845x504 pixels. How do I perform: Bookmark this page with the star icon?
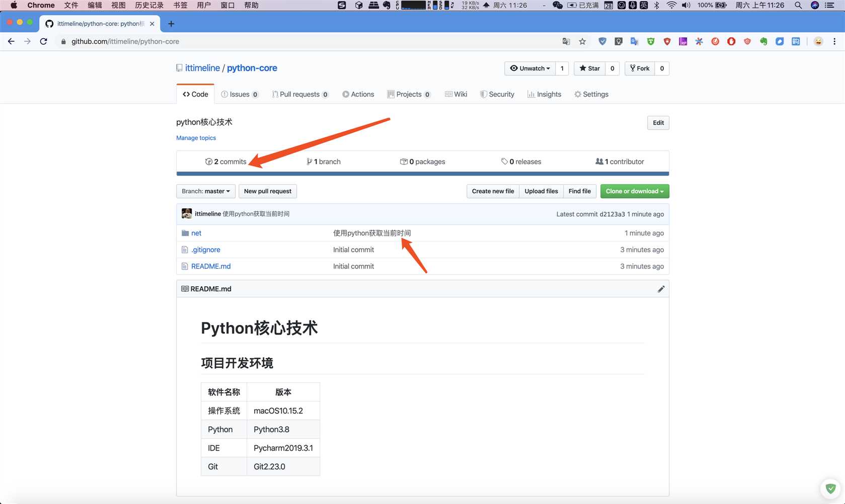[582, 41]
